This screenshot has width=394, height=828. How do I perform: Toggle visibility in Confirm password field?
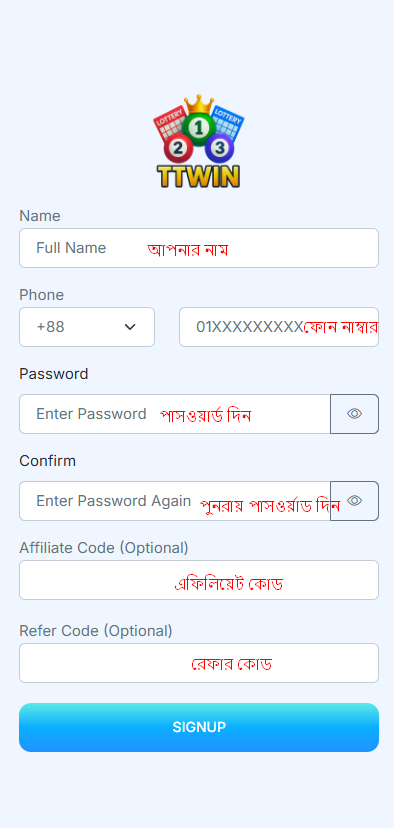coord(354,501)
